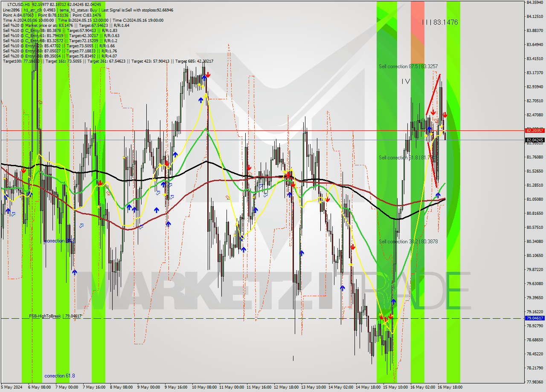Click 78.45220 on the price axis
Image resolution: width=546 pixels, height=392 pixels.
[x=535, y=354]
